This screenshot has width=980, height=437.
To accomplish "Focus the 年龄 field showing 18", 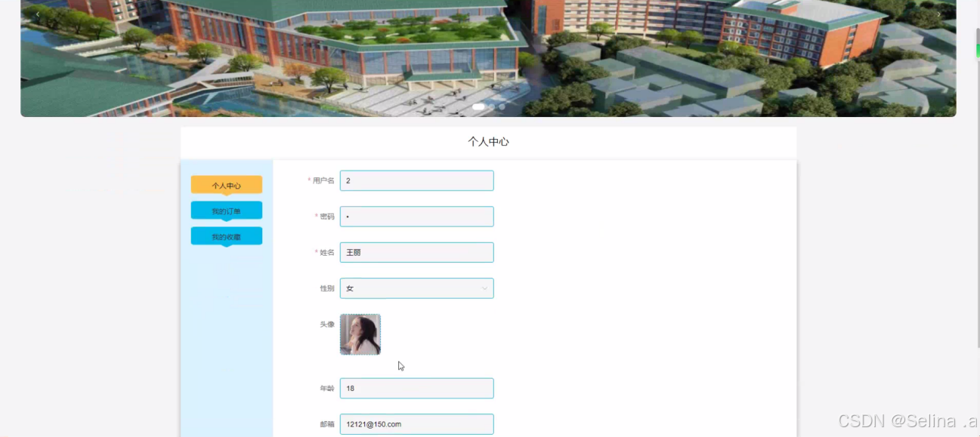I will coord(417,388).
